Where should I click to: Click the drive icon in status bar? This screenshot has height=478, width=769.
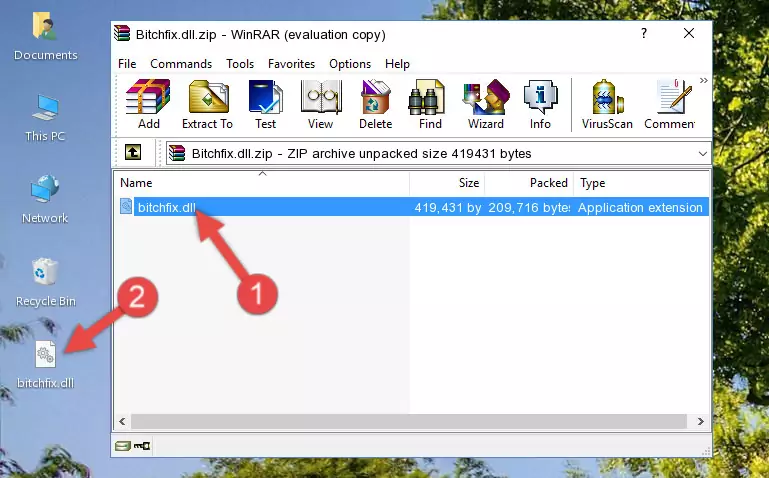(x=123, y=446)
